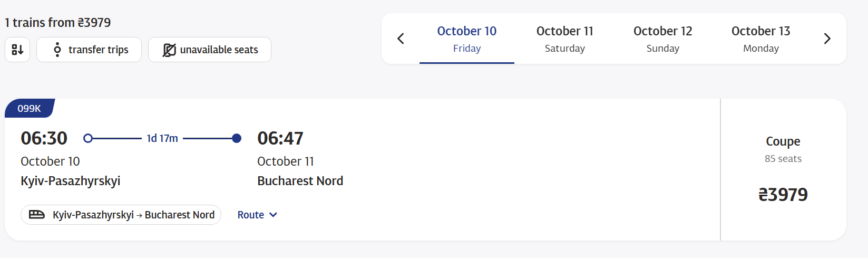Click the crossed-out seats icon
This screenshot has height=258, width=868.
pyautogui.click(x=169, y=50)
